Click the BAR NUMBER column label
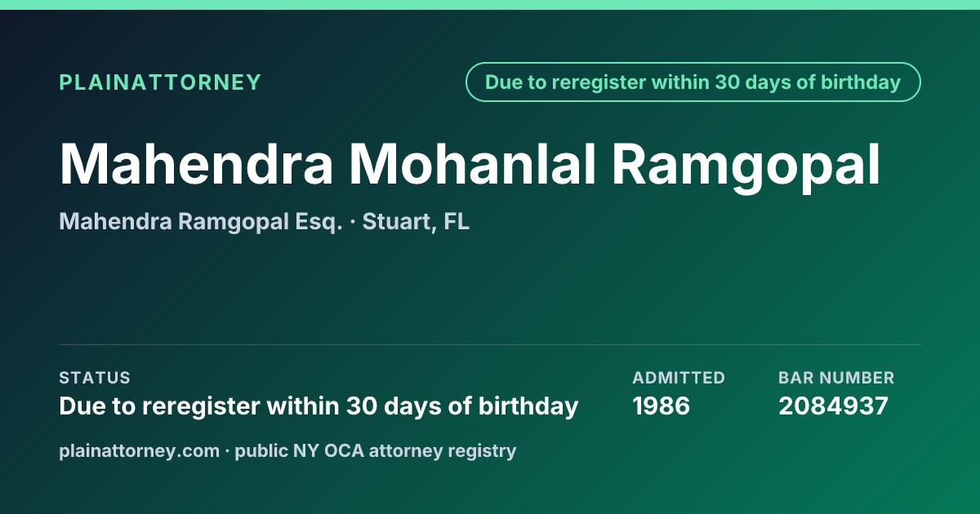The image size is (980, 514). (x=836, y=378)
